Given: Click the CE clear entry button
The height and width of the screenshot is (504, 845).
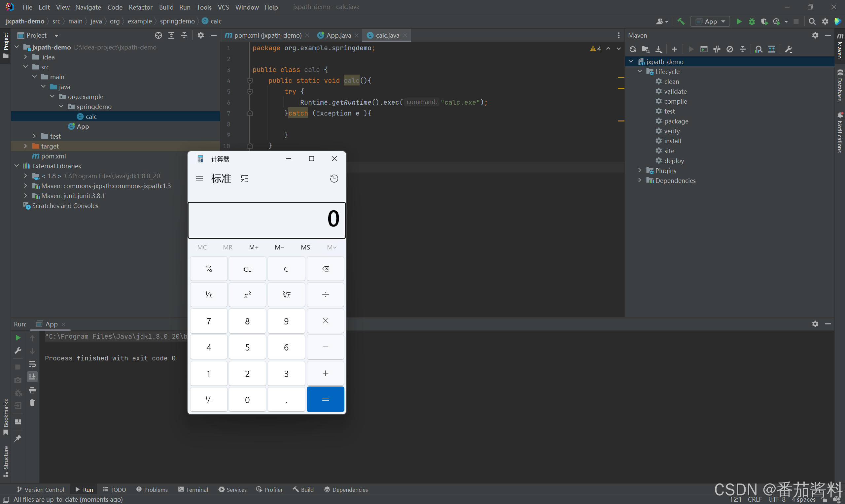Looking at the screenshot, I should [247, 268].
